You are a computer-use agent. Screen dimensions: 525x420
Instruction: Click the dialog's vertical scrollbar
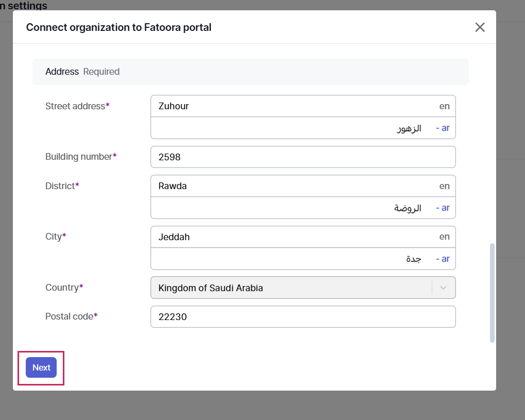pos(492,292)
